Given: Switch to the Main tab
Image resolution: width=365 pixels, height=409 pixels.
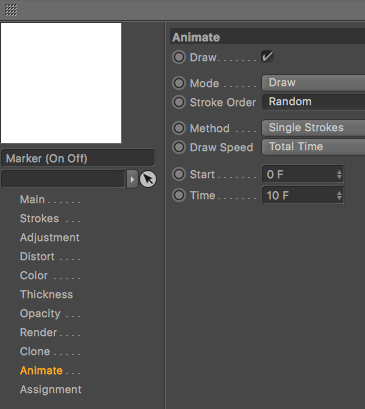Looking at the screenshot, I should (32, 199).
